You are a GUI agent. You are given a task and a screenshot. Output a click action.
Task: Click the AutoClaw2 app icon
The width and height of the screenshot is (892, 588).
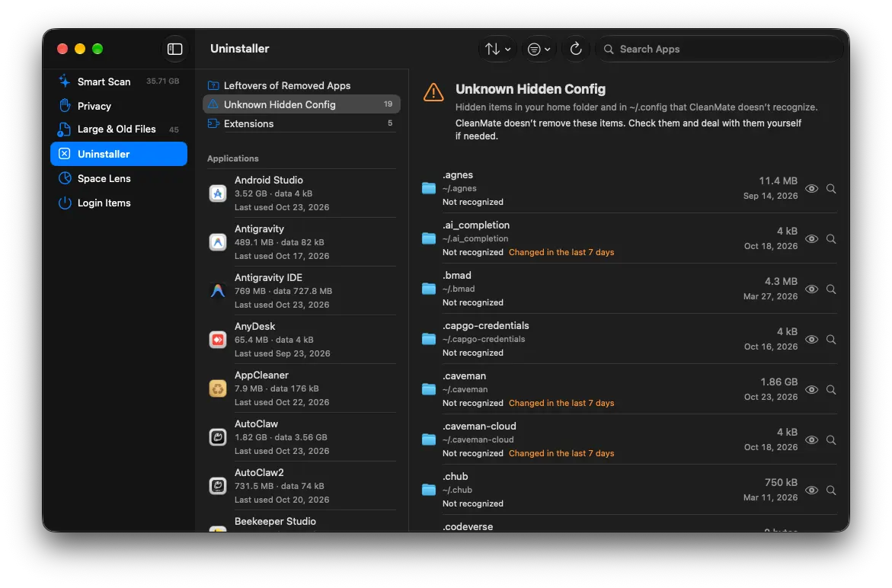[x=218, y=486]
